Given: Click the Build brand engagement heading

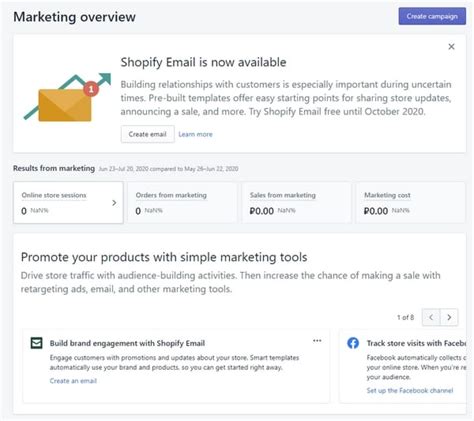Looking at the screenshot, I should (127, 343).
